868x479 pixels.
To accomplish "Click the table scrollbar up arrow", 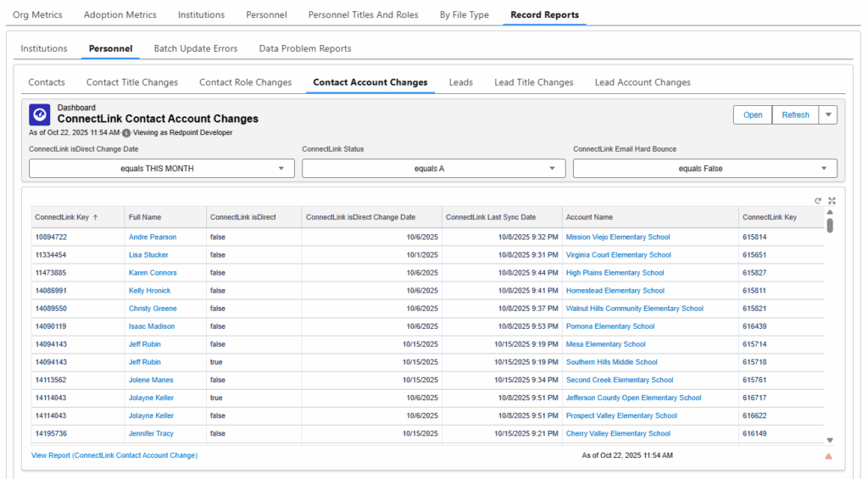I will (x=830, y=213).
